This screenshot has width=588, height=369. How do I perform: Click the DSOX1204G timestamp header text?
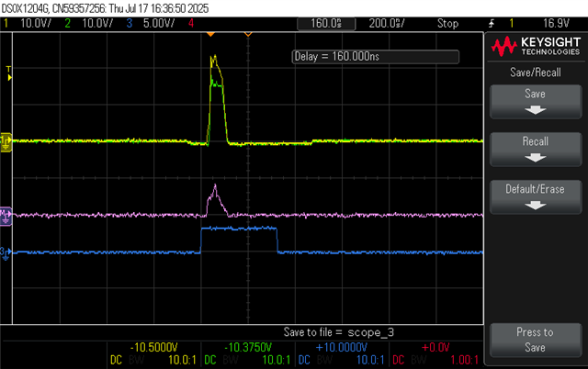[x=105, y=8]
